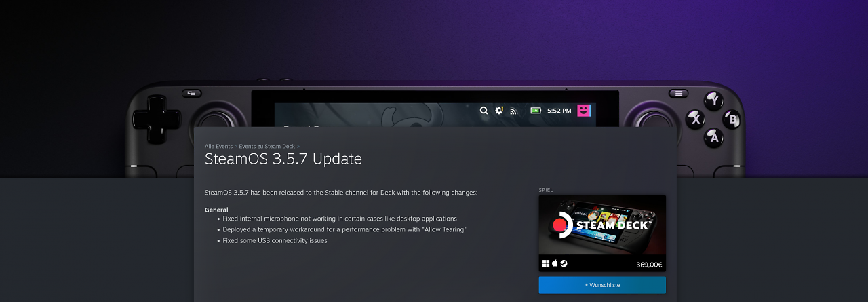Click the wireless signal icon on Deck screen

pyautogui.click(x=513, y=111)
